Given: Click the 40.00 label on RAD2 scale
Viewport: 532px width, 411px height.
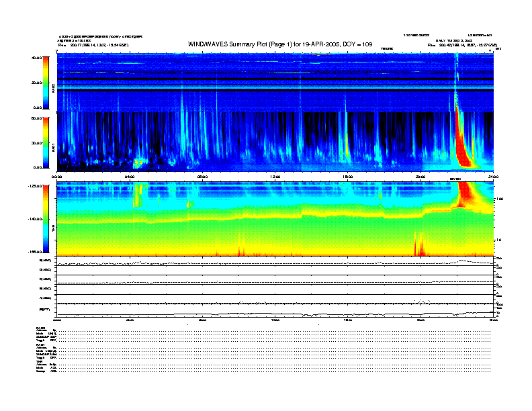Looking at the screenshot, I should [36, 58].
